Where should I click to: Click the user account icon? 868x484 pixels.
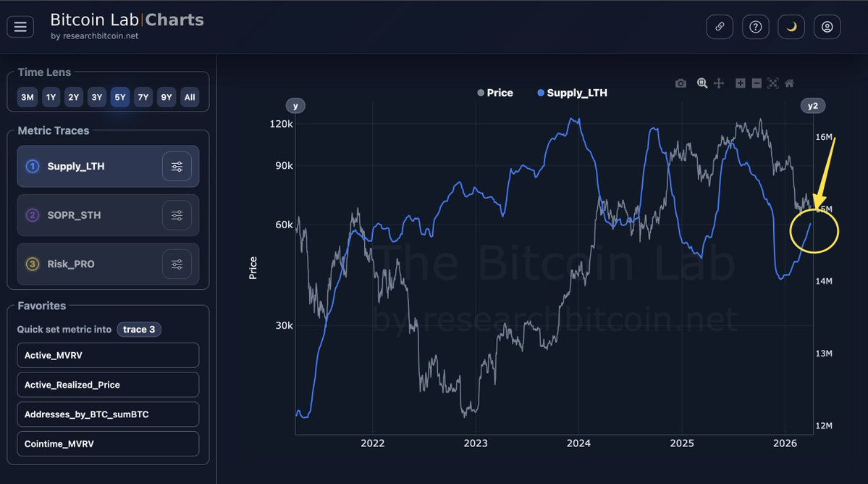click(x=827, y=27)
